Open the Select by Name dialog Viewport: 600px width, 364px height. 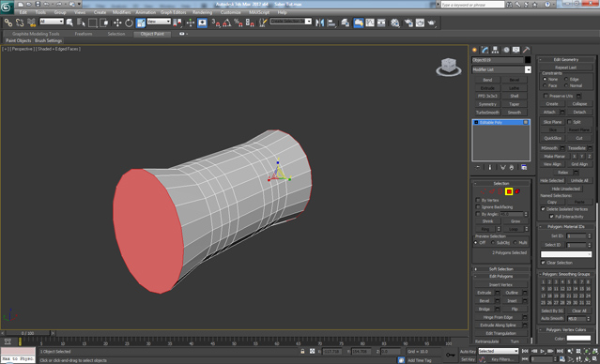coord(81,23)
